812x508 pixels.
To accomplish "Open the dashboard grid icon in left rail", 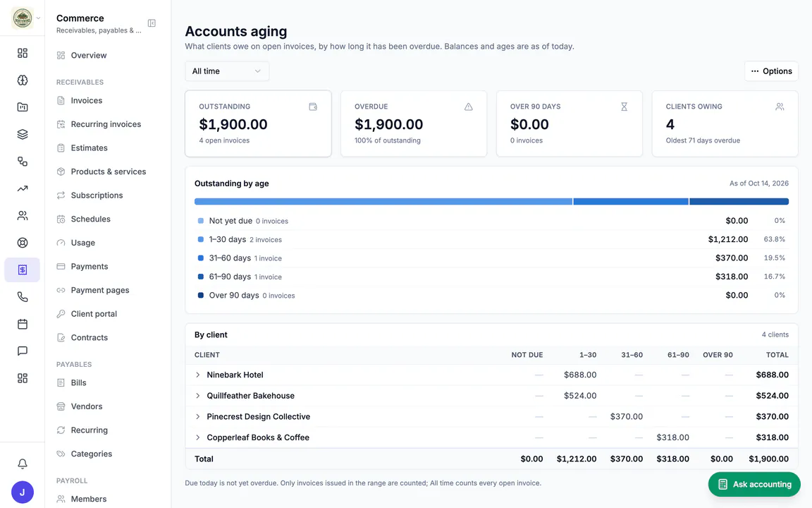I will click(x=23, y=54).
